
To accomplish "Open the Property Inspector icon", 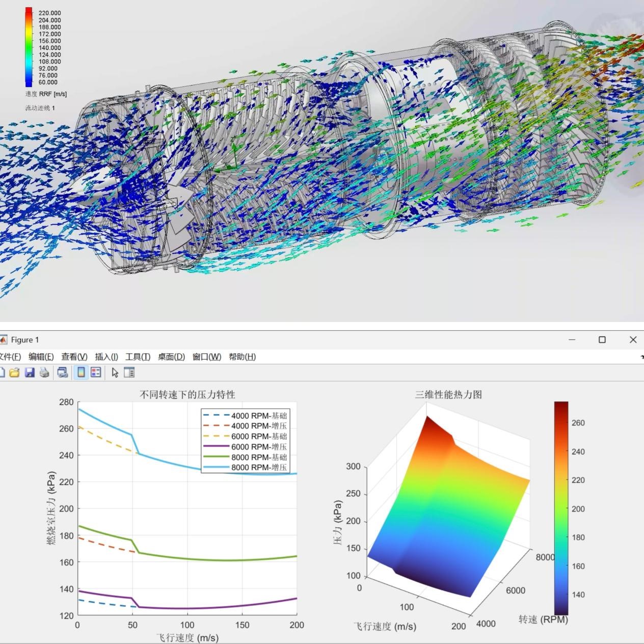I will coord(129,372).
